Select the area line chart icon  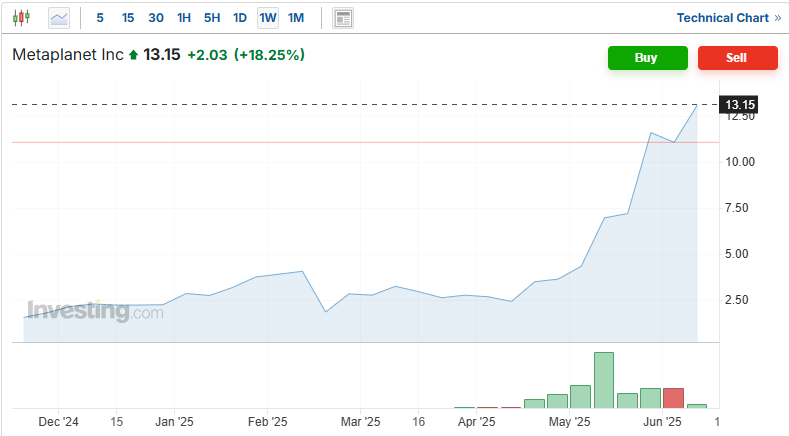click(59, 18)
